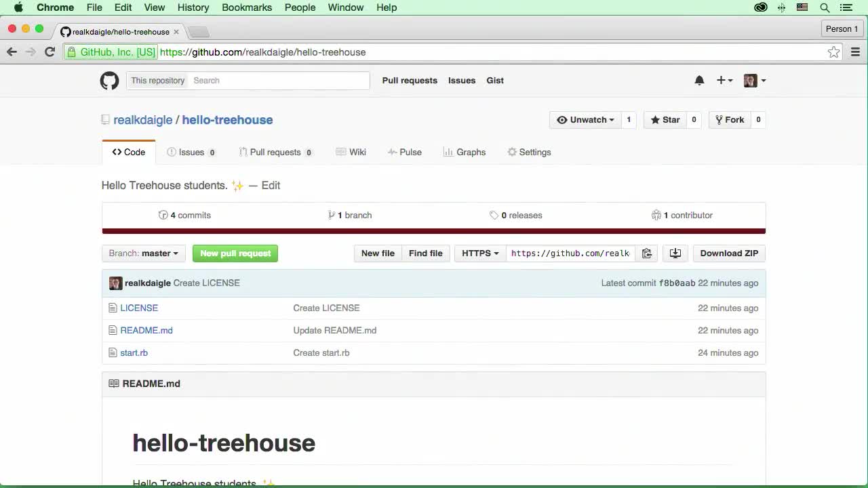Screen dimensions: 868x488
Task: Open Issues in top navigation
Action: [462, 81]
